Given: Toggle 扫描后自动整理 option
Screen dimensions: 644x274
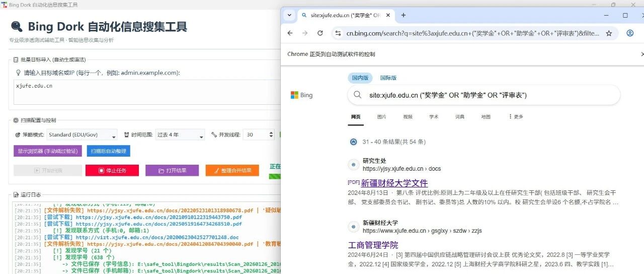Looking at the screenshot, I should pyautogui.click(x=109, y=151).
